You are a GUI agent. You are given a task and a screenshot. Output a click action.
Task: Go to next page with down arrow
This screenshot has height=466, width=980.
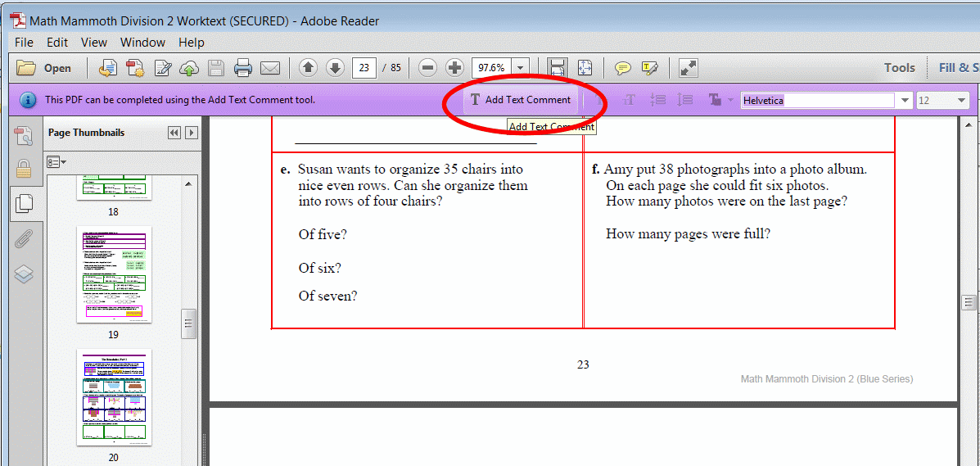(335, 68)
